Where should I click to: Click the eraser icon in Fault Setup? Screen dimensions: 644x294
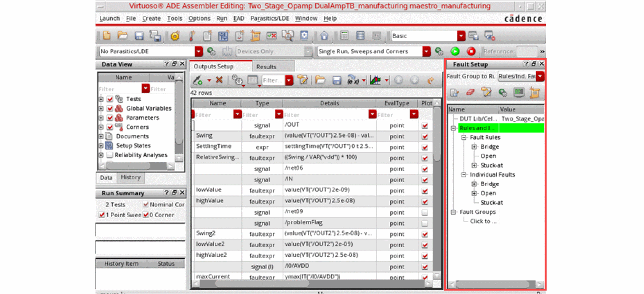tap(471, 92)
